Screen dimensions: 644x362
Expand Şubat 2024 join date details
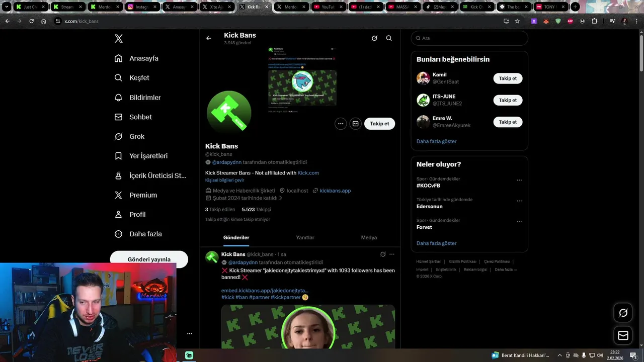tap(244, 198)
